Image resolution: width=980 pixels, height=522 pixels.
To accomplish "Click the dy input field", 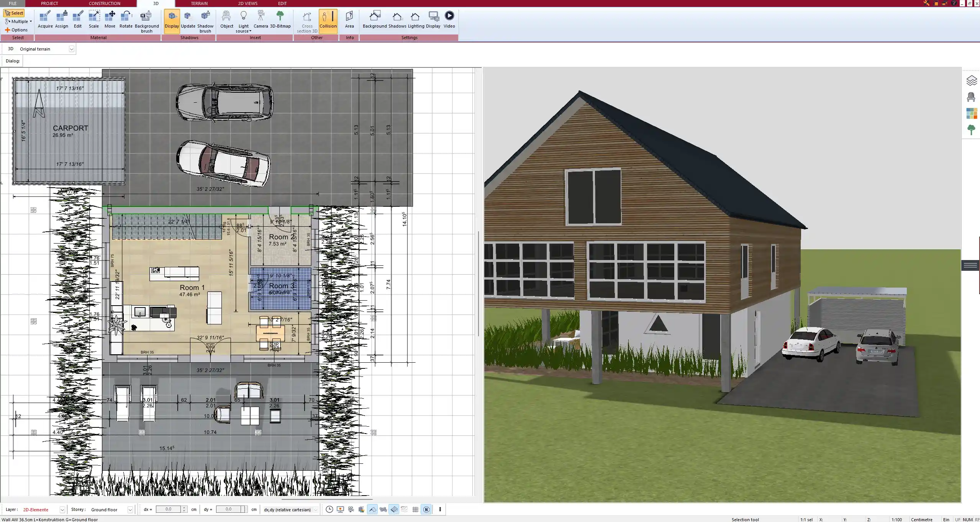I will [229, 509].
